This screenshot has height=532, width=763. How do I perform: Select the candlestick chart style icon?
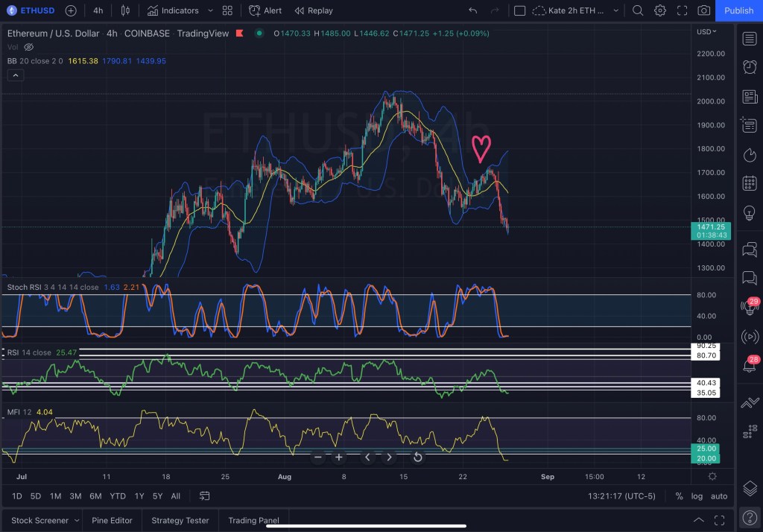[124, 10]
